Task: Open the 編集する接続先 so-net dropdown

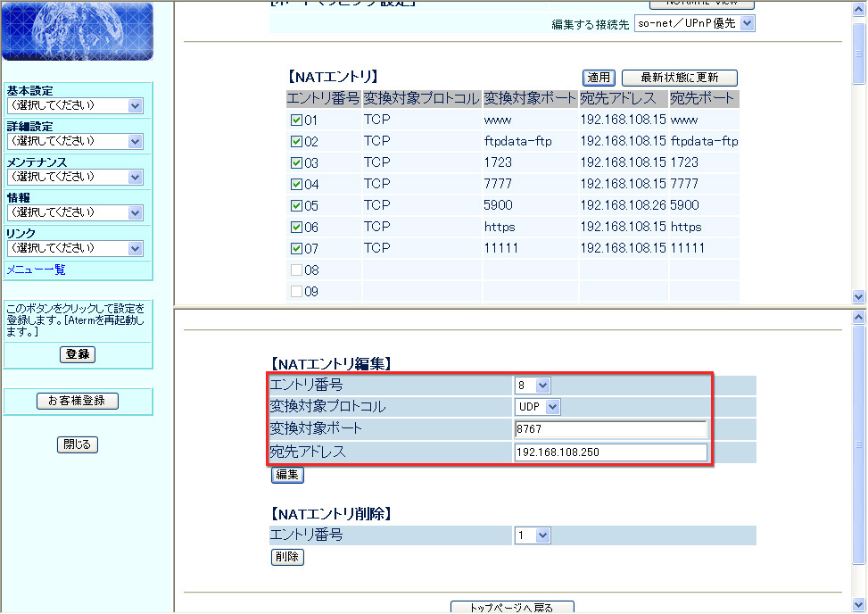Action: pos(694,23)
